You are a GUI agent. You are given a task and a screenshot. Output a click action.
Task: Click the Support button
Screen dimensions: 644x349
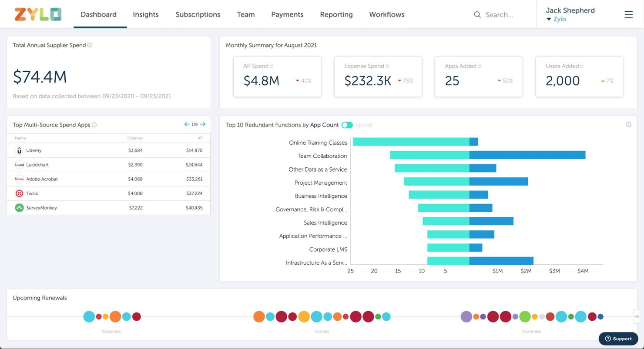point(618,339)
